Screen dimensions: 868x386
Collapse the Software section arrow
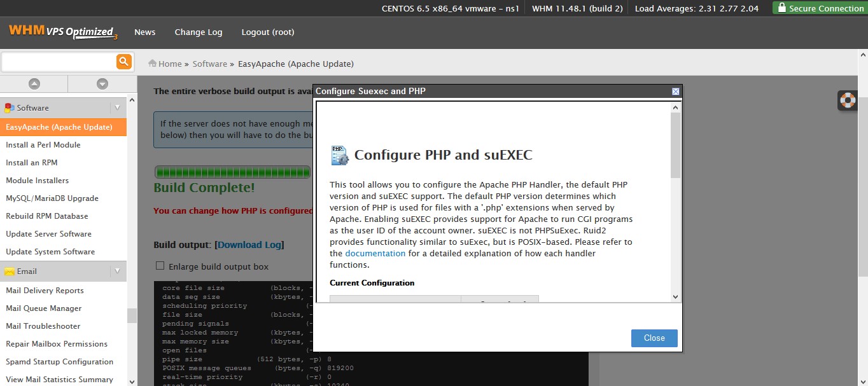pos(117,107)
